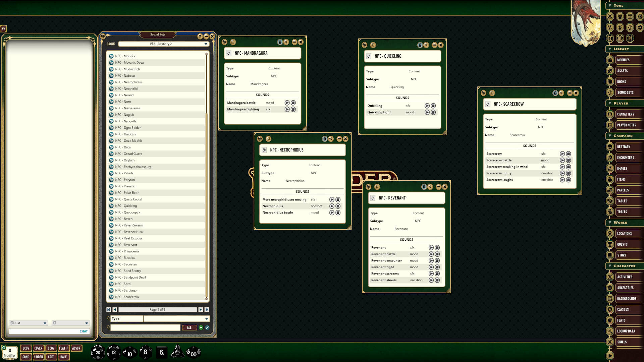Open the Calendar tool icon
Image resolution: width=644 pixels, height=362 pixels.
tap(630, 16)
